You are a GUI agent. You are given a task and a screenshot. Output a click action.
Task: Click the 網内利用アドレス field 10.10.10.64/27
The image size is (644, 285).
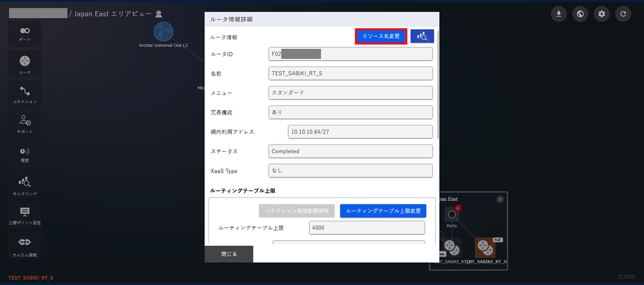pos(360,132)
